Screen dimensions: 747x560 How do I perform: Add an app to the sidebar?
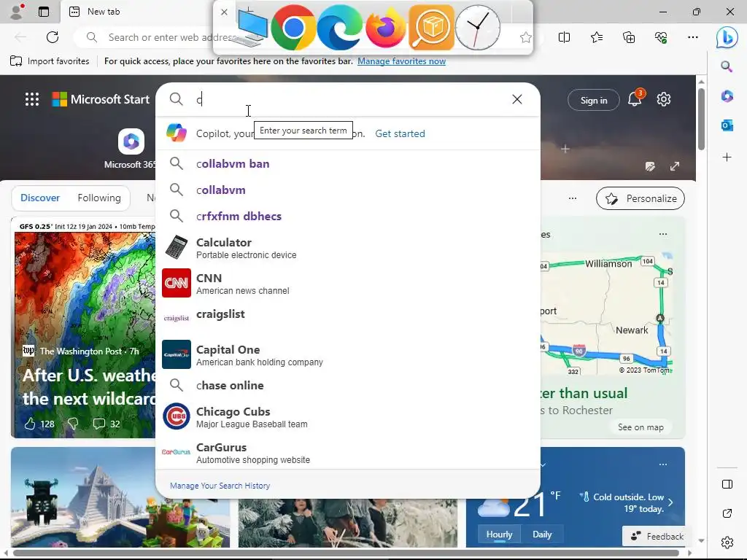click(x=727, y=157)
